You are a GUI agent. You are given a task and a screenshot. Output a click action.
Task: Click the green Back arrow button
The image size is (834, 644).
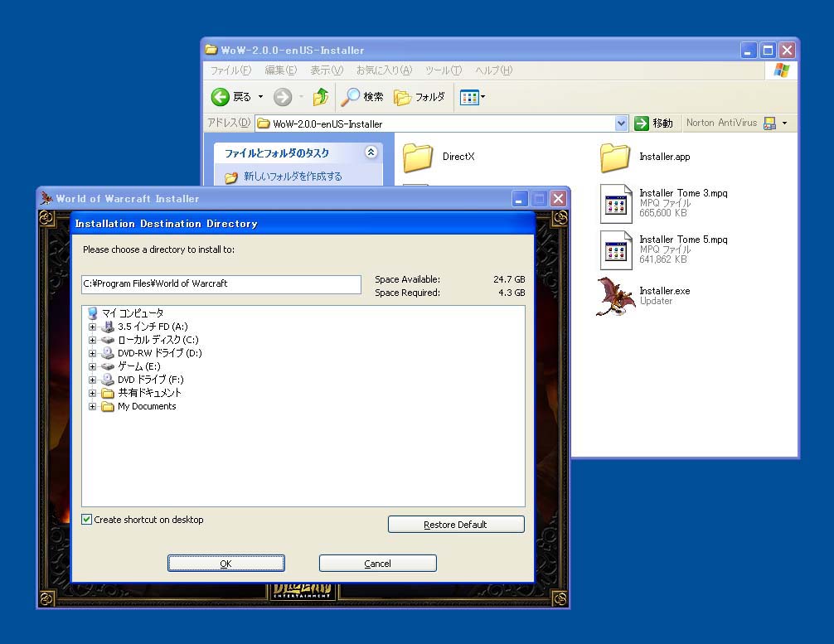(x=221, y=97)
